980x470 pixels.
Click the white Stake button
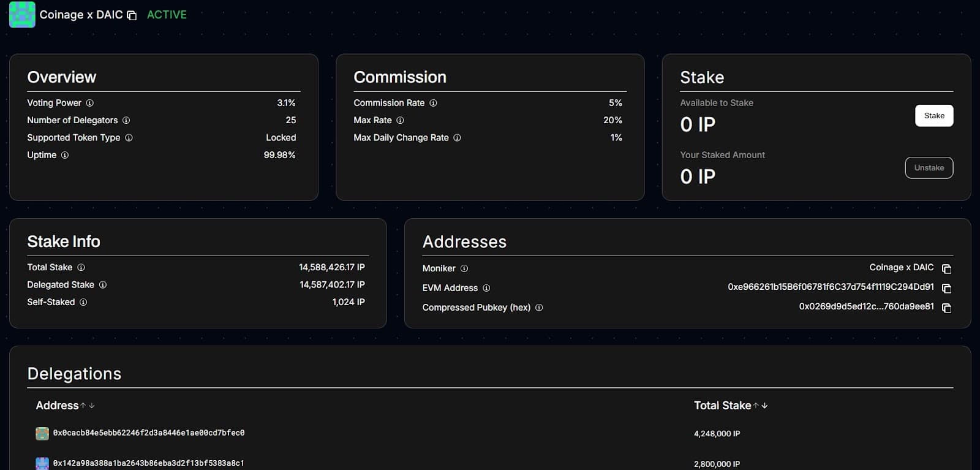[933, 116]
